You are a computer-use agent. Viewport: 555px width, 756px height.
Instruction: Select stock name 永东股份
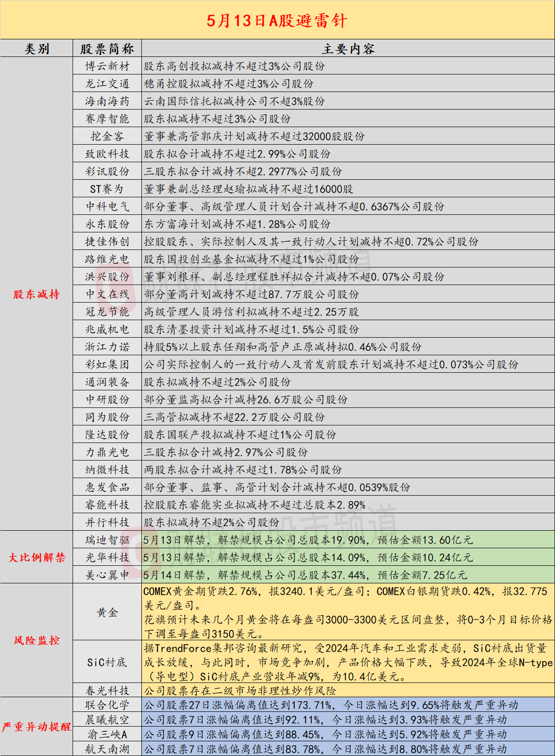pyautogui.click(x=107, y=224)
